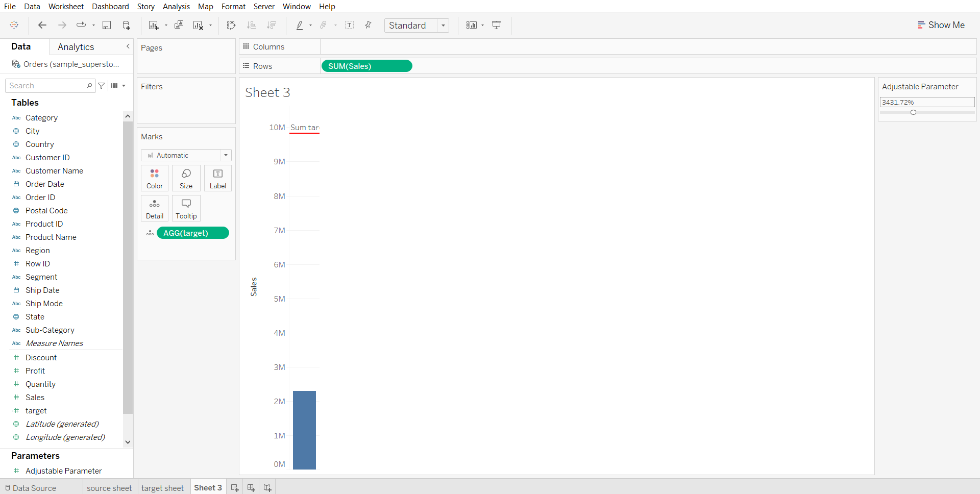980x494 pixels.
Task: Collapse the Data pane using the chevron
Action: tap(128, 46)
